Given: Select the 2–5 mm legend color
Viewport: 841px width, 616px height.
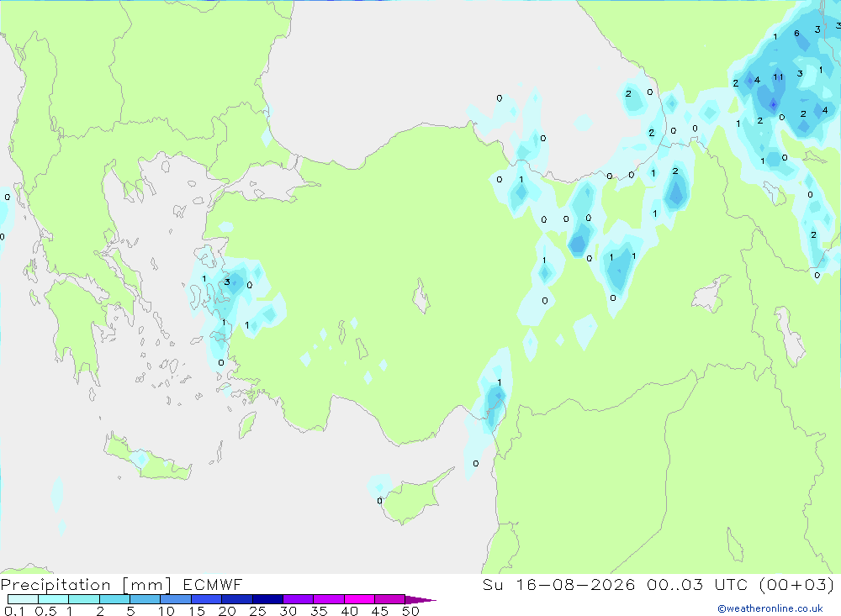Looking at the screenshot, I should (x=114, y=599).
